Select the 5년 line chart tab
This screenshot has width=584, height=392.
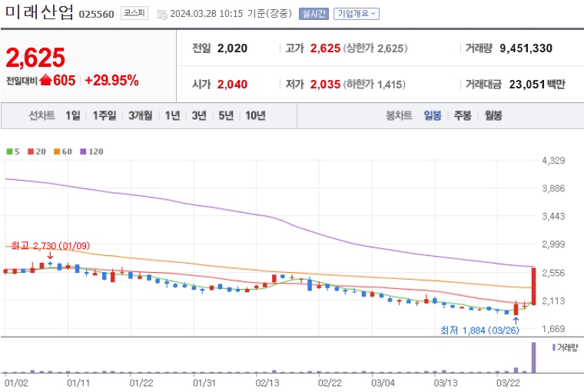click(x=226, y=115)
